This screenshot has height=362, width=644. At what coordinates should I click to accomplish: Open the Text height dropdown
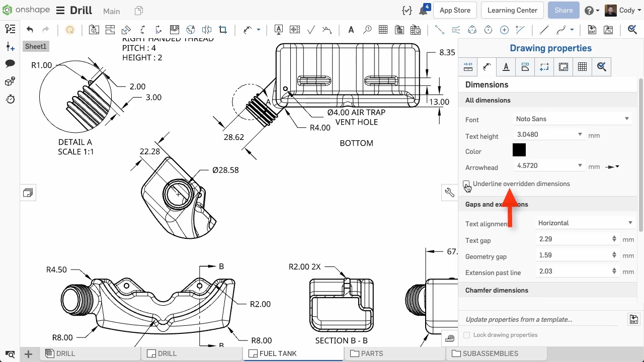tap(549, 135)
